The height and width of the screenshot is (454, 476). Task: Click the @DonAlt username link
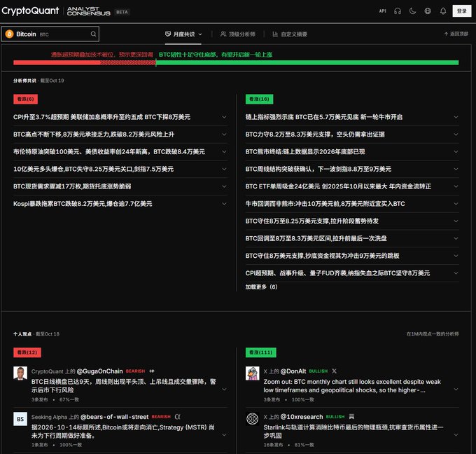point(293,371)
